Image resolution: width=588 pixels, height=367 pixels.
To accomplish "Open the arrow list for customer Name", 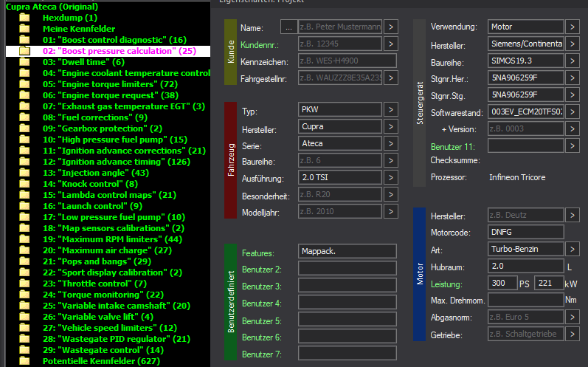I will (x=391, y=27).
